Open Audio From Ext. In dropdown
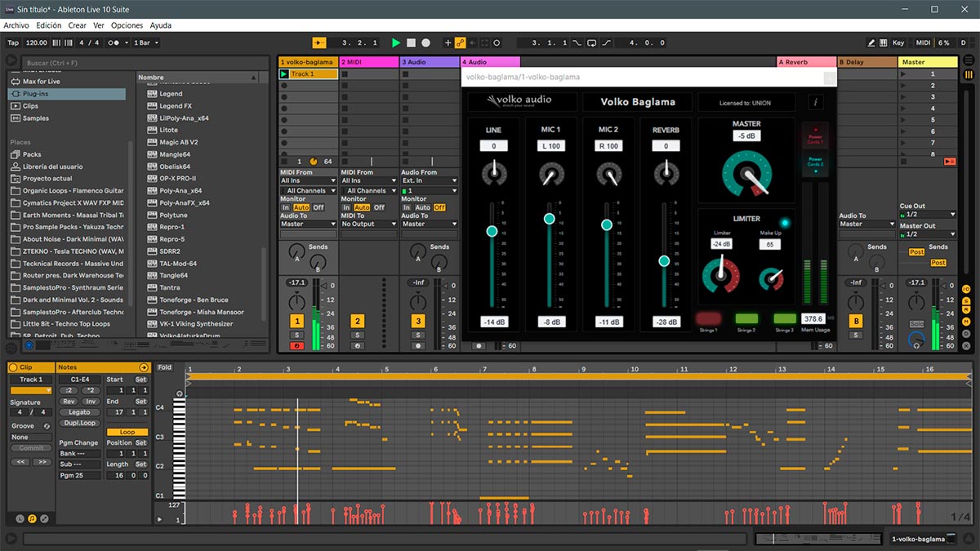Screen dimensions: 980x551 click(x=428, y=180)
